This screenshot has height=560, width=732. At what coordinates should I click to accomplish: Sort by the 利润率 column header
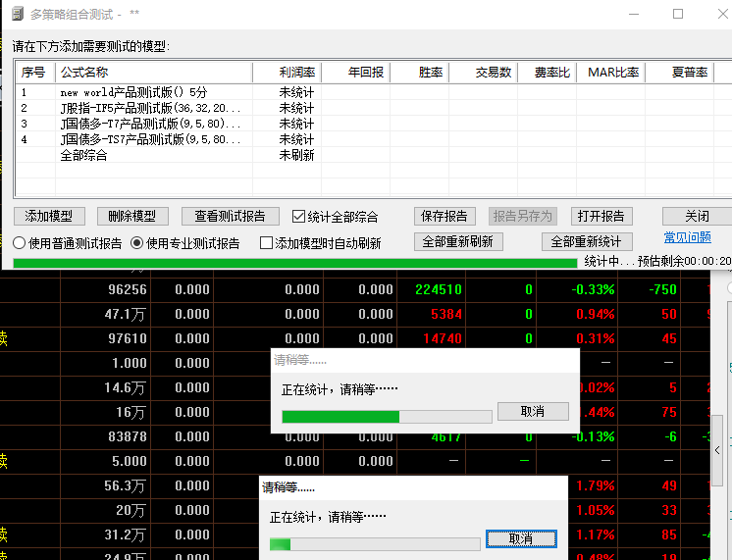(x=287, y=73)
